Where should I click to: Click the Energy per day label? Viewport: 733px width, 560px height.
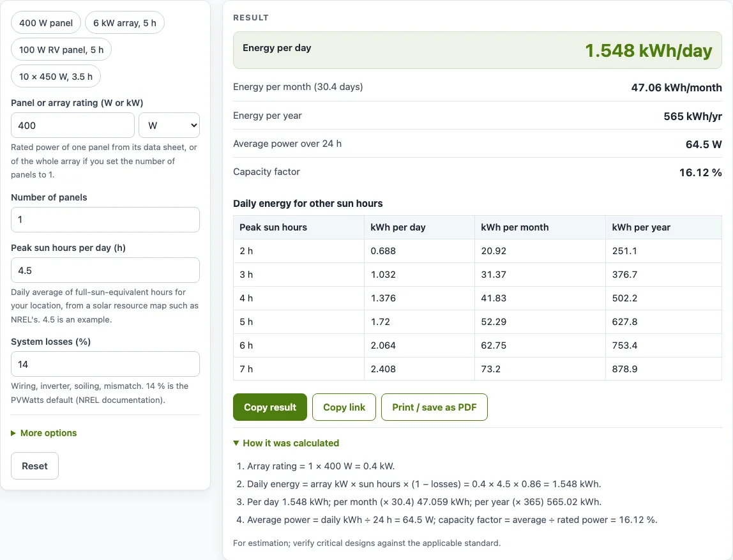tap(276, 48)
